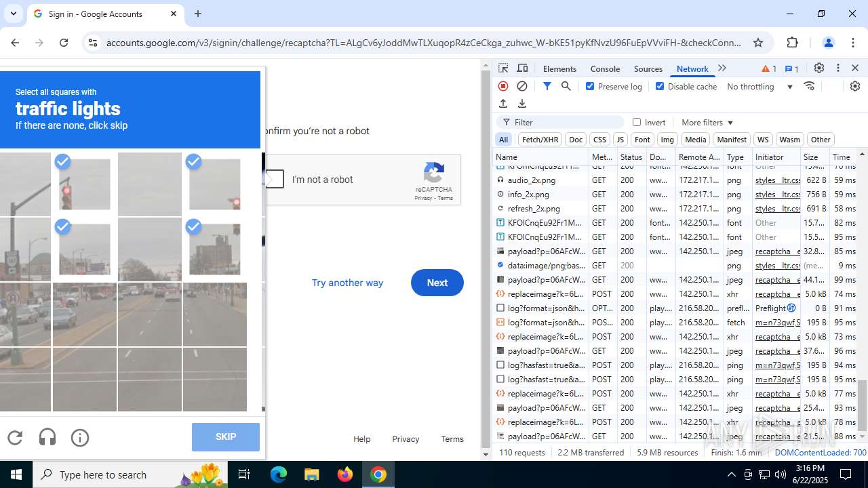Open Network panel settings gear
The image size is (868, 488).
coord(854,86)
